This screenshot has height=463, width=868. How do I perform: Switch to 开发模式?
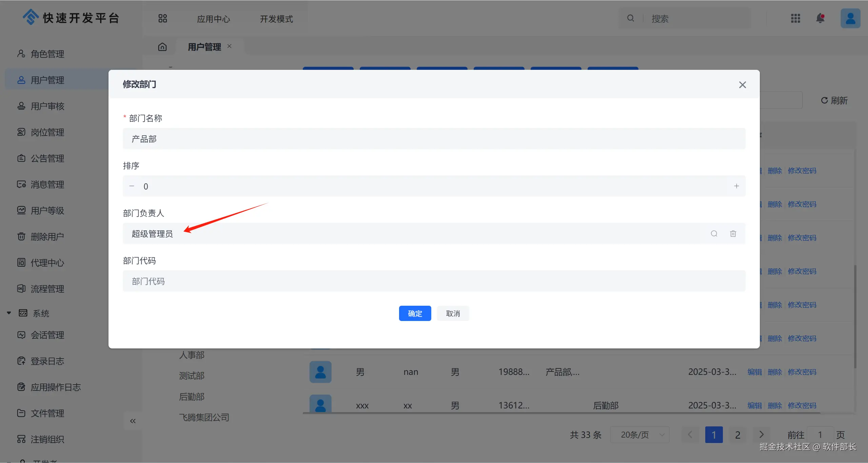tap(276, 19)
